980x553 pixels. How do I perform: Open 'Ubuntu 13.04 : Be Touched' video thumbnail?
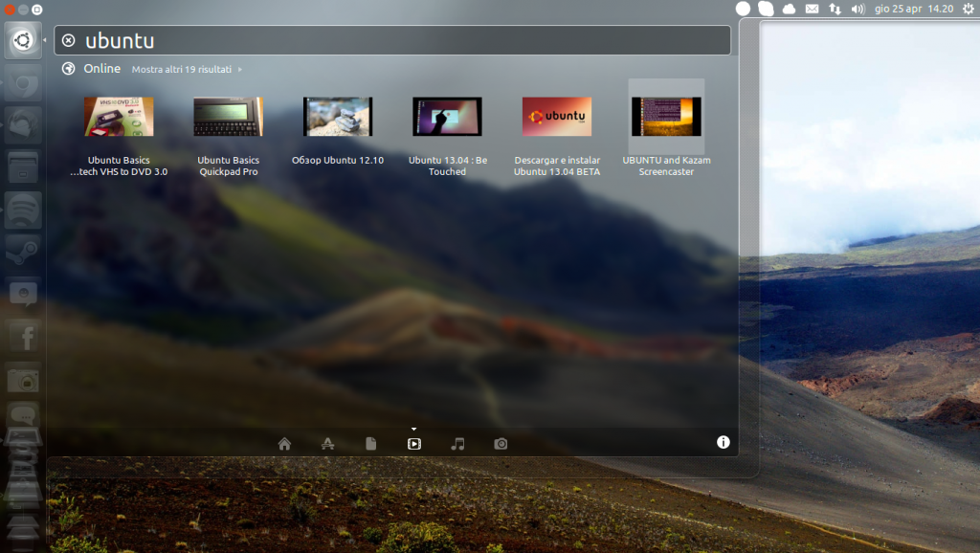pyautogui.click(x=447, y=116)
